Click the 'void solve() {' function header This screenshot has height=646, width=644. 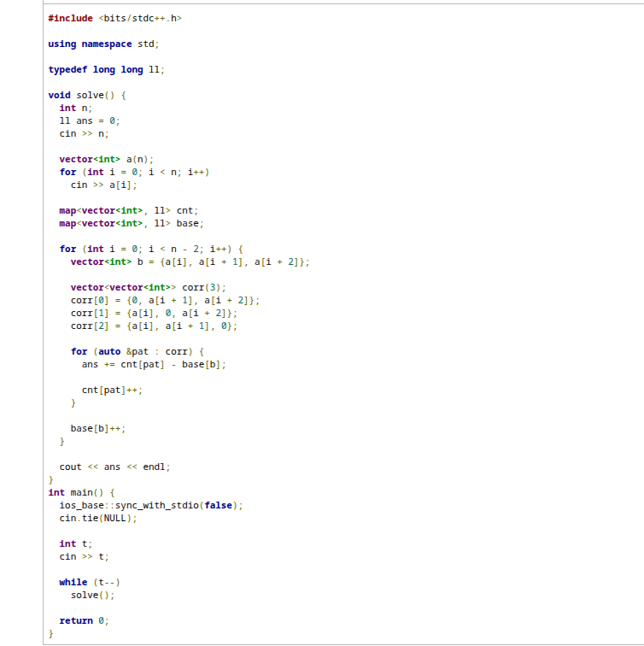pyautogui.click(x=87, y=95)
